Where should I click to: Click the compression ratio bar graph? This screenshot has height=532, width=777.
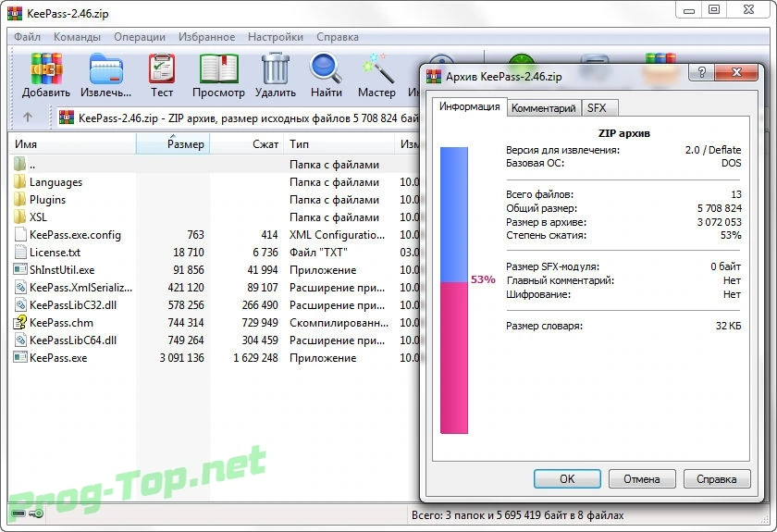tap(454, 290)
